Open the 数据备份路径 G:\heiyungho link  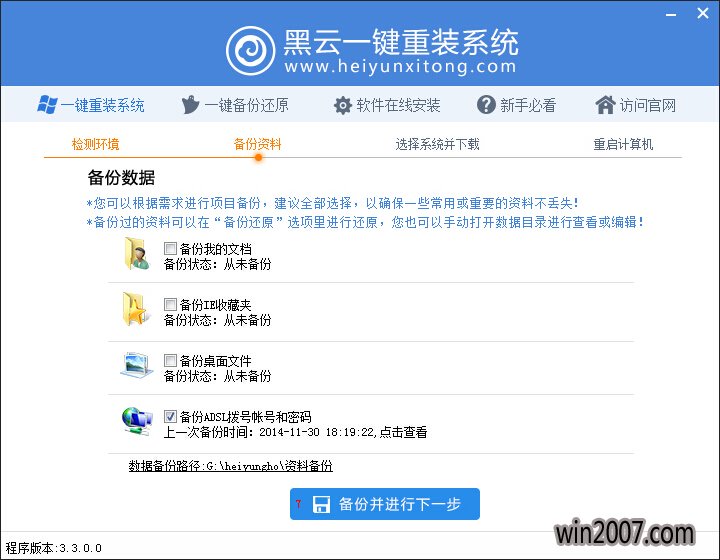coord(231,465)
